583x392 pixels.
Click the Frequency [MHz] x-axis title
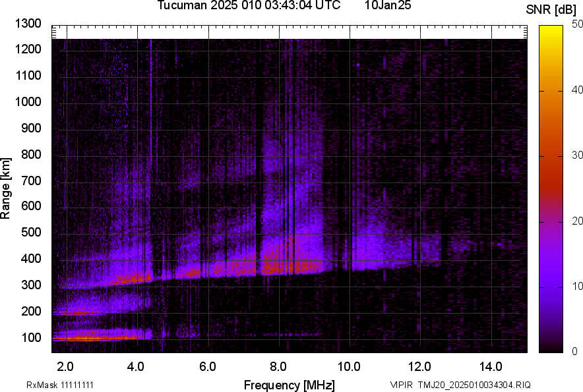(289, 385)
